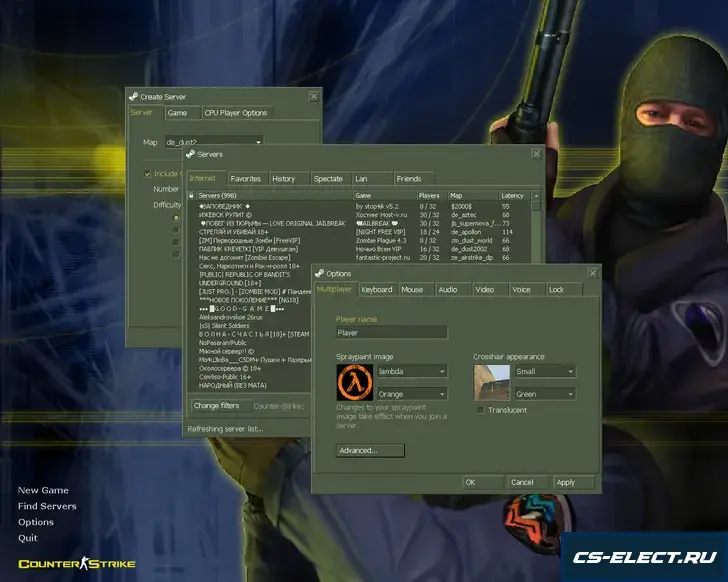Select the Server tab in Create Server
The image size is (728, 582).
point(145,112)
